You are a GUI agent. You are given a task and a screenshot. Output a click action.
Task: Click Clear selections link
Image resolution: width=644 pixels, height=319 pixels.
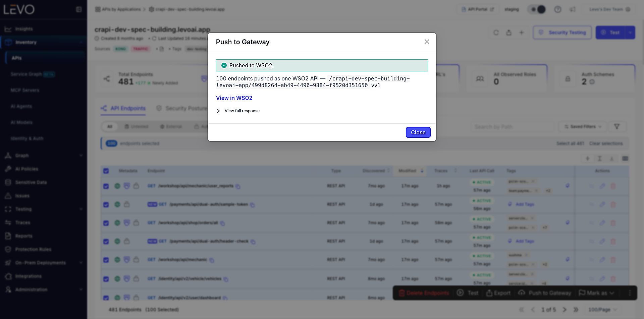pyautogui.click(x=606, y=143)
